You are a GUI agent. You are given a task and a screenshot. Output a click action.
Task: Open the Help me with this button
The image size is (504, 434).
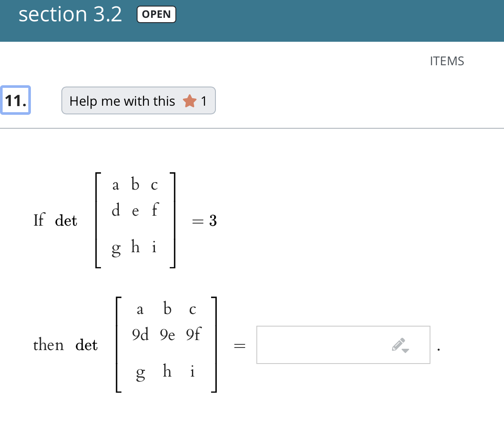click(138, 100)
